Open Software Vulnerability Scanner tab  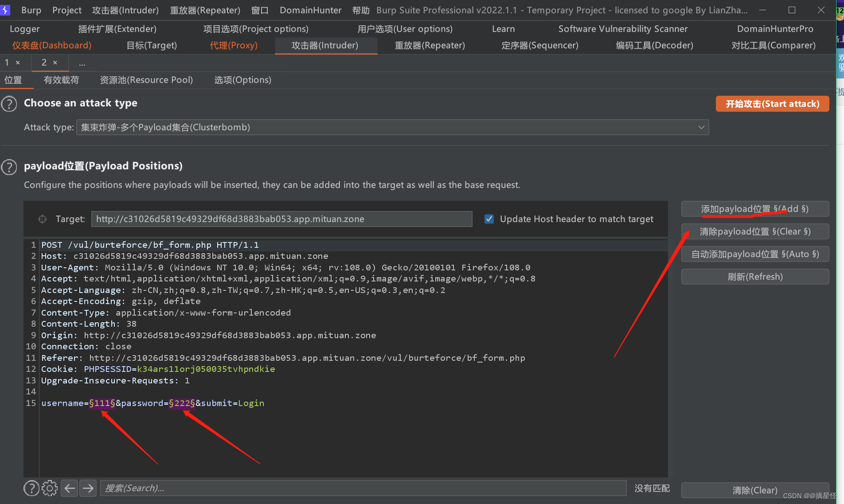623,29
